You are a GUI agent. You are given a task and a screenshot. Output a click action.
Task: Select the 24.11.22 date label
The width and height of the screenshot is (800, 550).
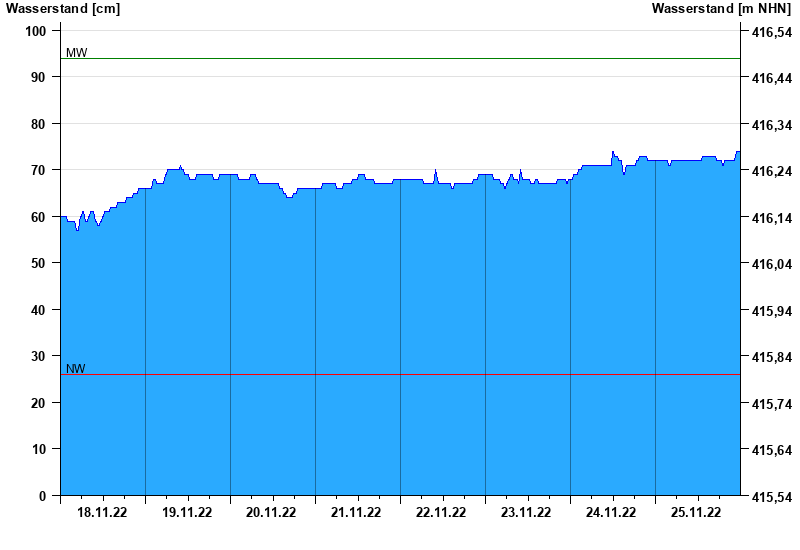point(611,513)
